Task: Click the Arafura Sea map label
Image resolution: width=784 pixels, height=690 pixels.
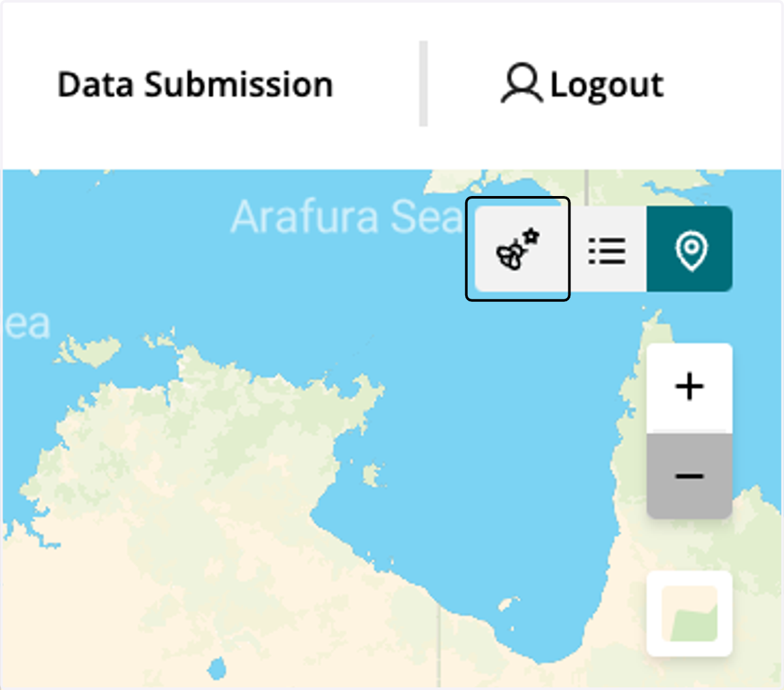Action: tap(348, 217)
